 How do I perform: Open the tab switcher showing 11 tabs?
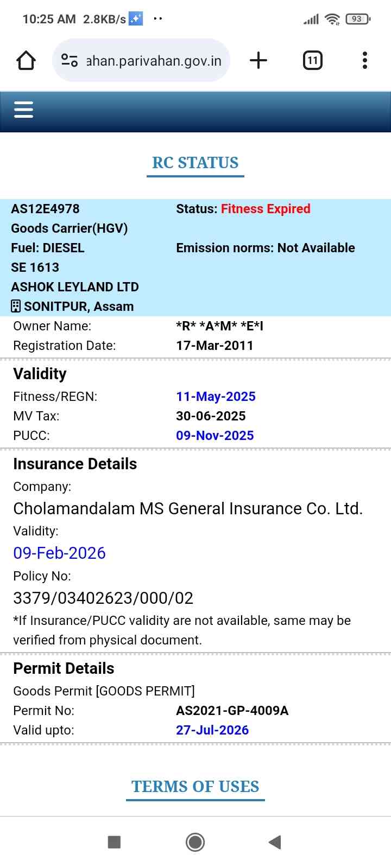click(x=312, y=60)
